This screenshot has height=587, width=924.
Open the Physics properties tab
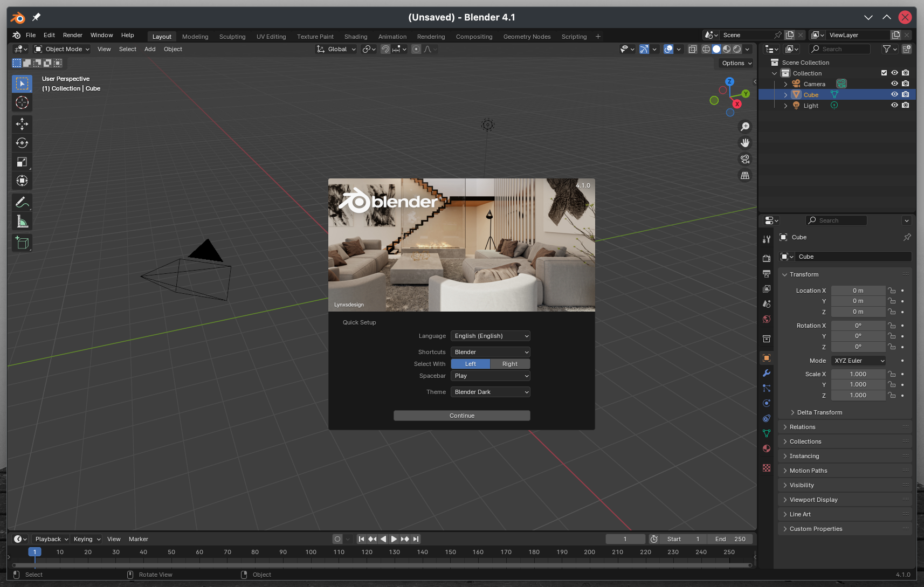(x=767, y=403)
